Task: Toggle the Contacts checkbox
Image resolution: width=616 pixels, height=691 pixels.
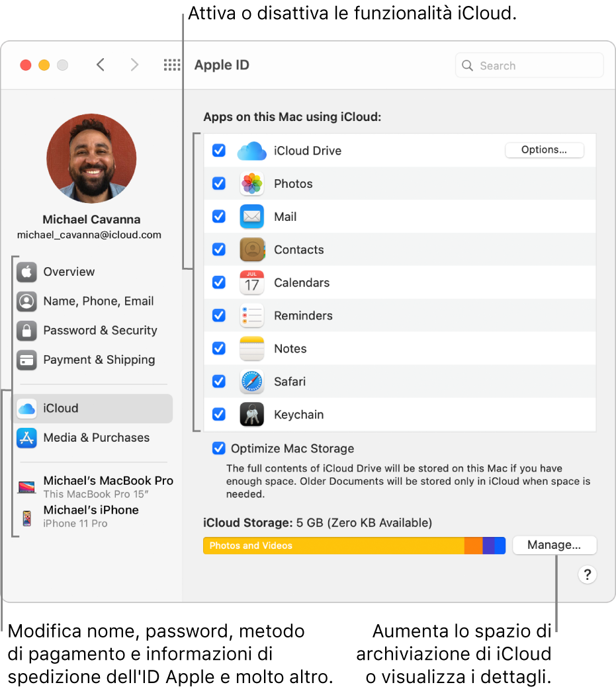Action: coord(219,249)
